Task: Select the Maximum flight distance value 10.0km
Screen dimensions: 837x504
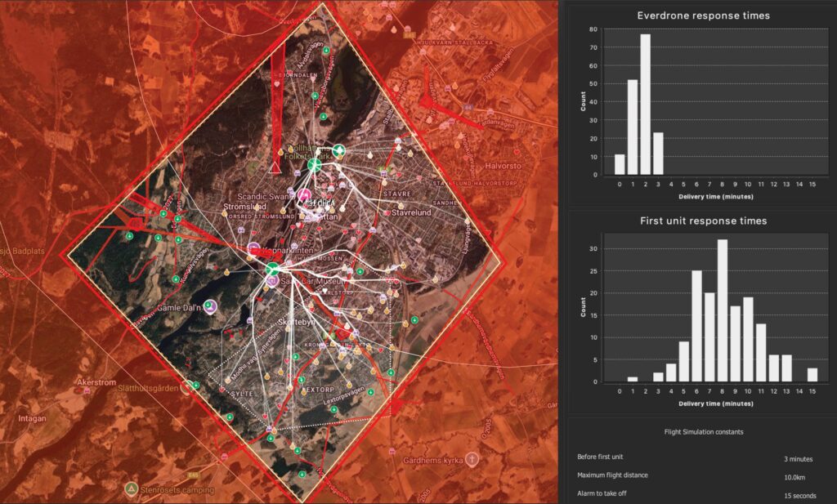Action: [799, 476]
